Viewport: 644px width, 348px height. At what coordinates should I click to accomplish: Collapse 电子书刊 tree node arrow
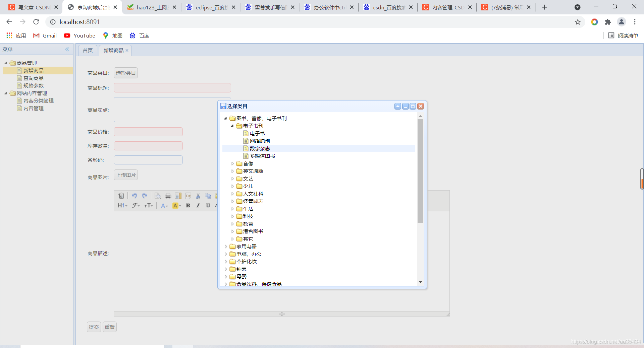[232, 126]
